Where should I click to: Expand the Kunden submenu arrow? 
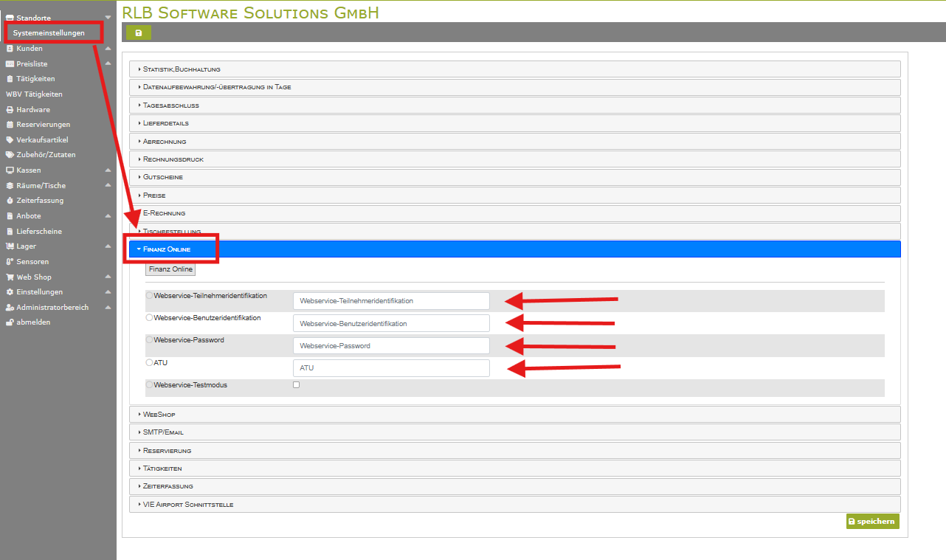[x=108, y=49]
